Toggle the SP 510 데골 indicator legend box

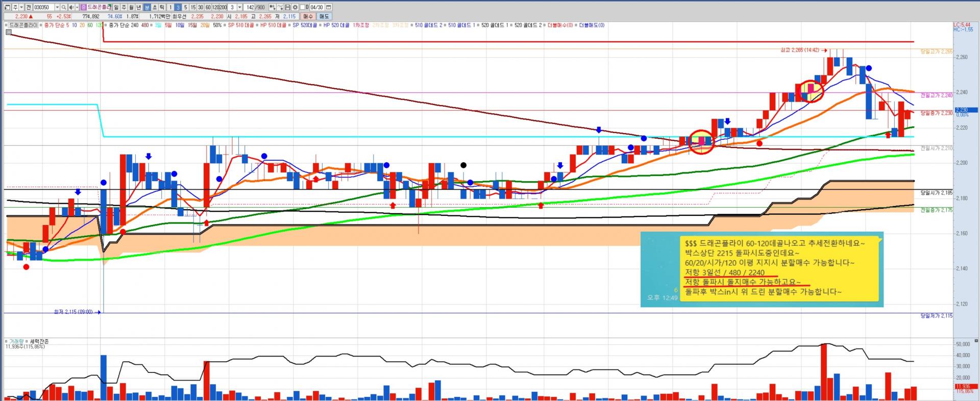click(x=225, y=25)
